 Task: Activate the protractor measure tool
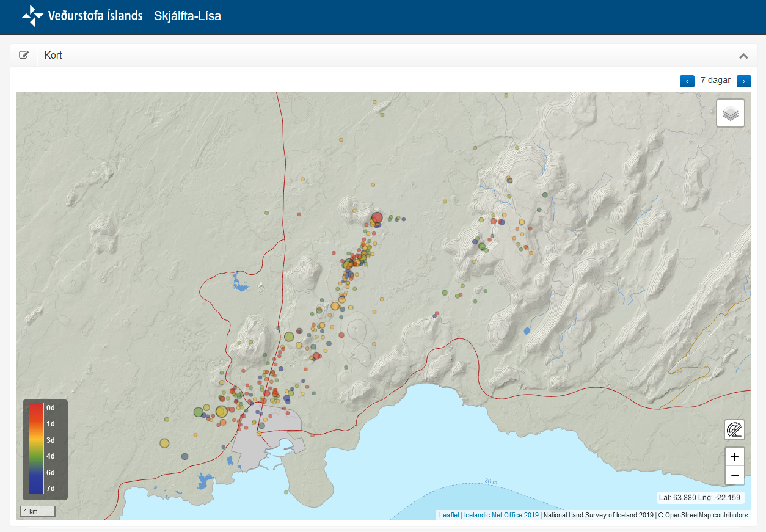[734, 430]
